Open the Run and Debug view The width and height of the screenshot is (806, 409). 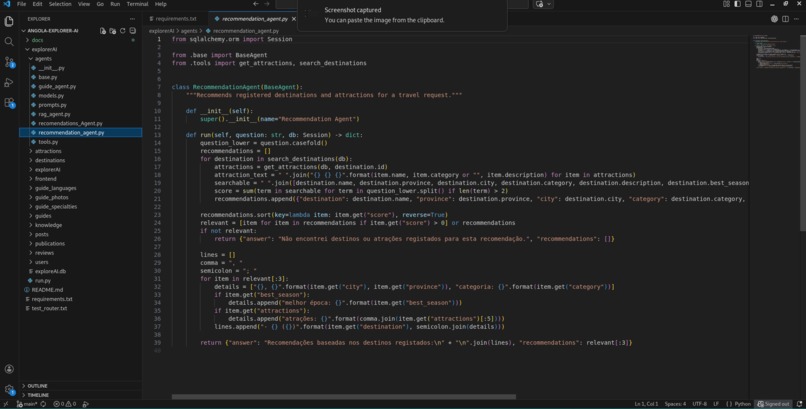coord(9,82)
